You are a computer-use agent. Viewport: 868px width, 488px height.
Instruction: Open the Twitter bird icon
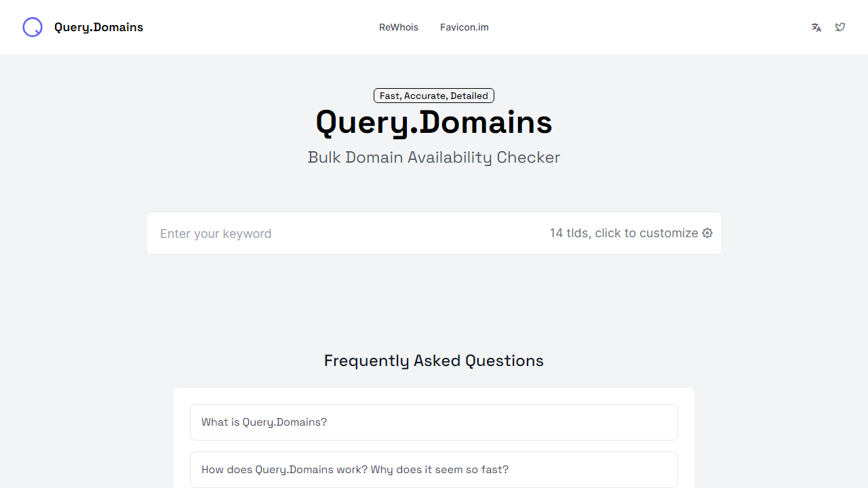[x=840, y=27]
